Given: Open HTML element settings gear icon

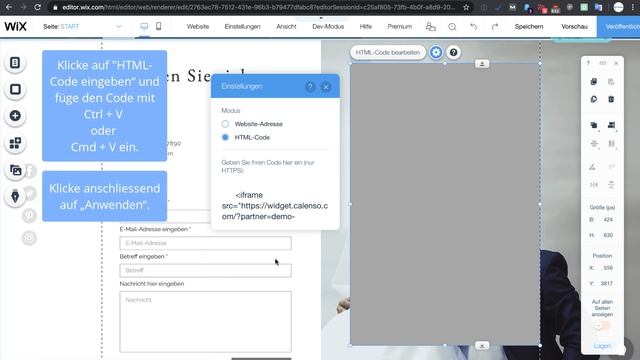Looking at the screenshot, I should click(436, 52).
